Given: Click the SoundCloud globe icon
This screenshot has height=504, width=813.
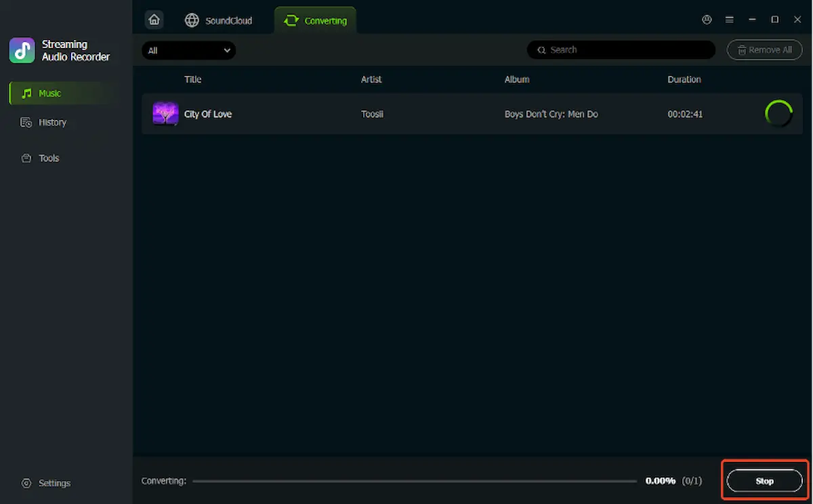Looking at the screenshot, I should pyautogui.click(x=192, y=20).
